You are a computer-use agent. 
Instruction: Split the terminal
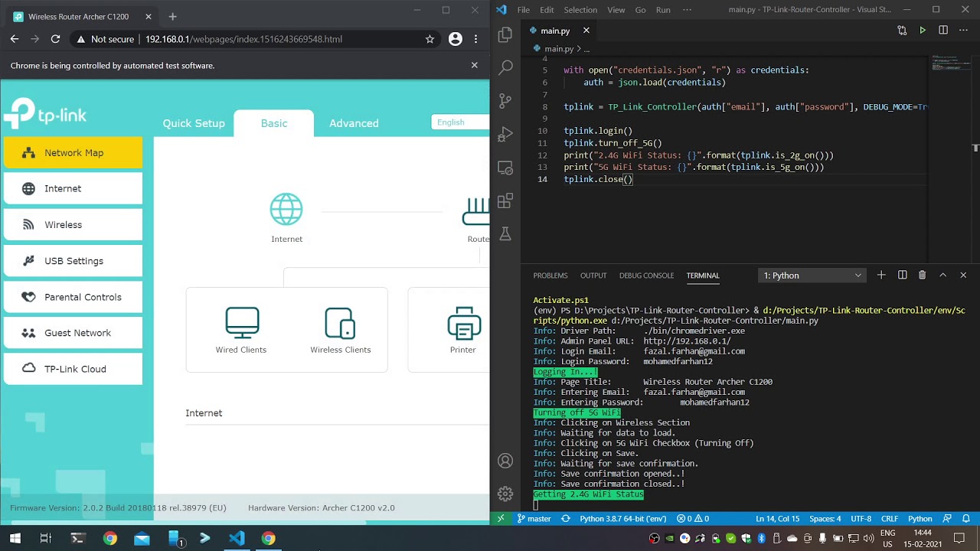(x=902, y=275)
